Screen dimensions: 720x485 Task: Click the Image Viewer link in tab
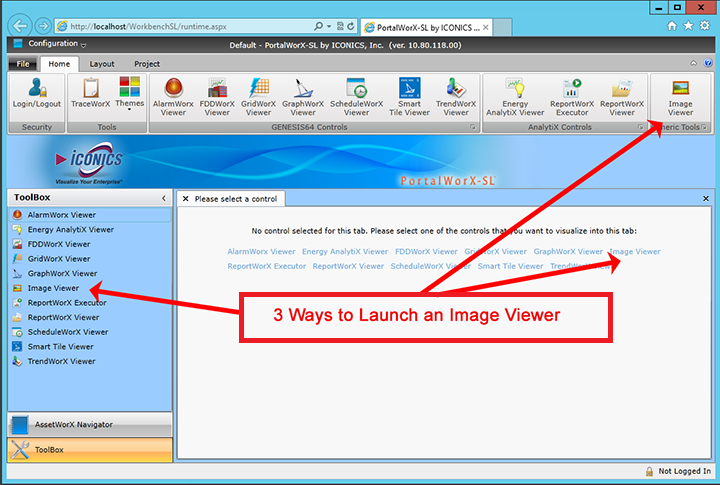point(635,252)
